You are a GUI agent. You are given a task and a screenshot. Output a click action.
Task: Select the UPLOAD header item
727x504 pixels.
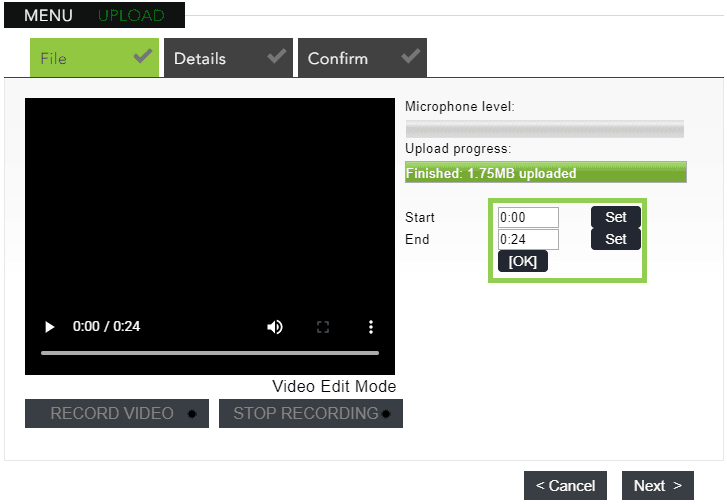[131, 15]
